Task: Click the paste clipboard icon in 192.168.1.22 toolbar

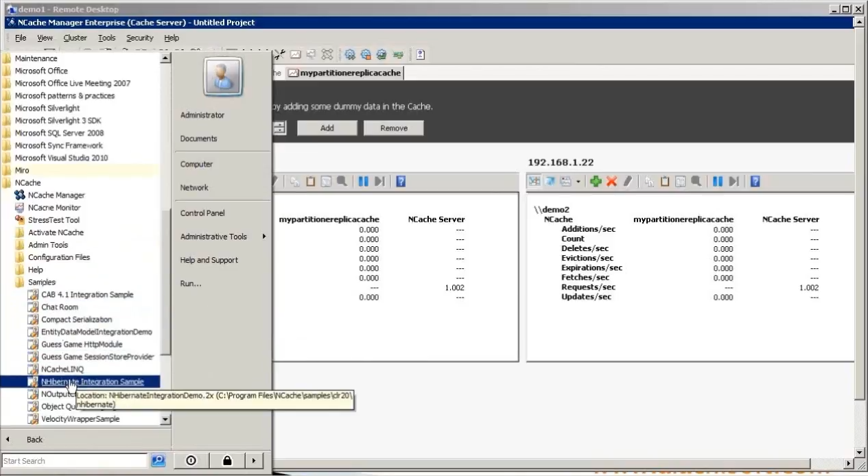Action: pyautogui.click(x=665, y=181)
